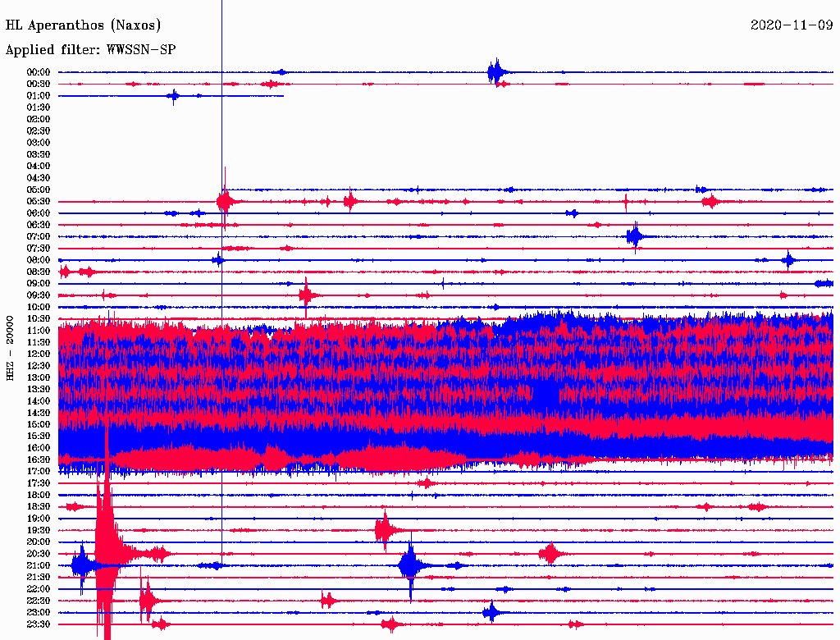Viewport: 840px width, 640px height.
Task: Click the '06:00' time label
Action: 39,213
